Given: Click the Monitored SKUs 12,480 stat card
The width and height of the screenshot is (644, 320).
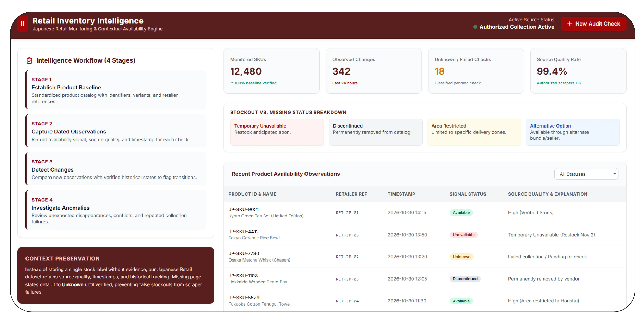Looking at the screenshot, I should (x=271, y=71).
